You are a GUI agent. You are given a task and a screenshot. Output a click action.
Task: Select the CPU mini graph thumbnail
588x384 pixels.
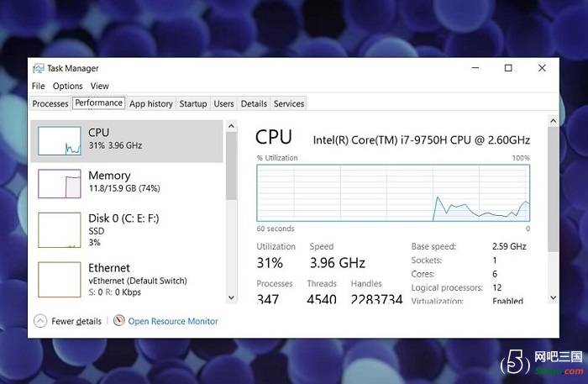(x=60, y=141)
